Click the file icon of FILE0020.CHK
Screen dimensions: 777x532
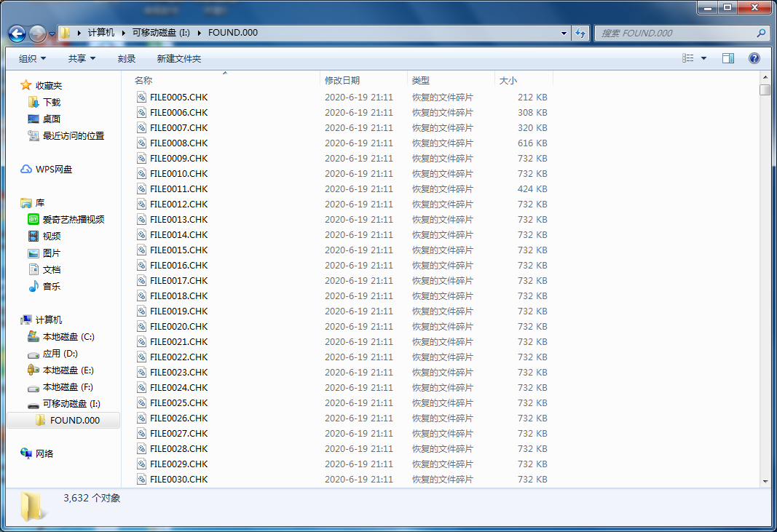(142, 327)
